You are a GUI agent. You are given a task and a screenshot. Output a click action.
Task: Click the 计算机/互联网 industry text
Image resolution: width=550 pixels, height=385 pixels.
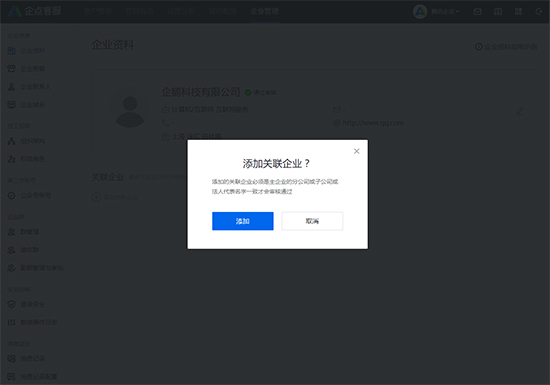point(193,110)
